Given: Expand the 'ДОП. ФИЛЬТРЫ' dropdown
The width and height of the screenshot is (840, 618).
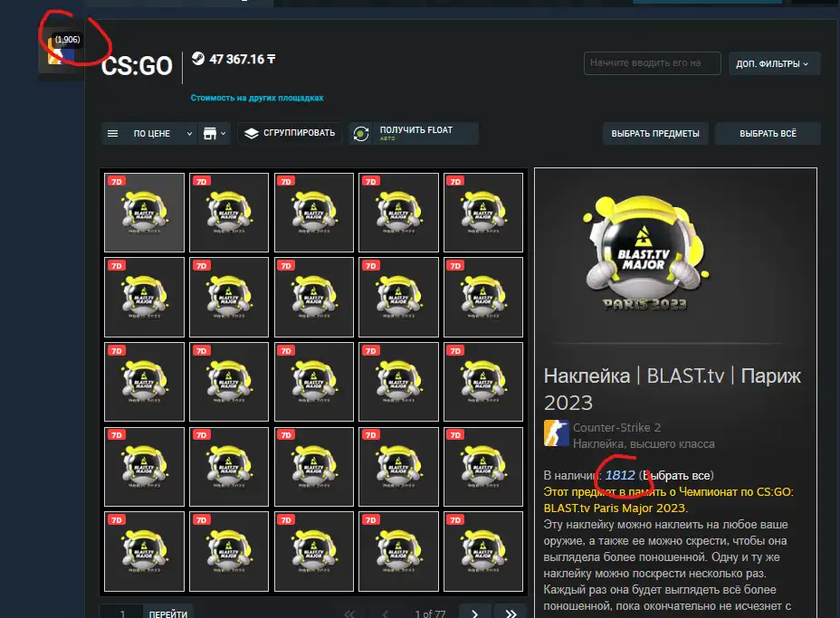Looking at the screenshot, I should (774, 63).
